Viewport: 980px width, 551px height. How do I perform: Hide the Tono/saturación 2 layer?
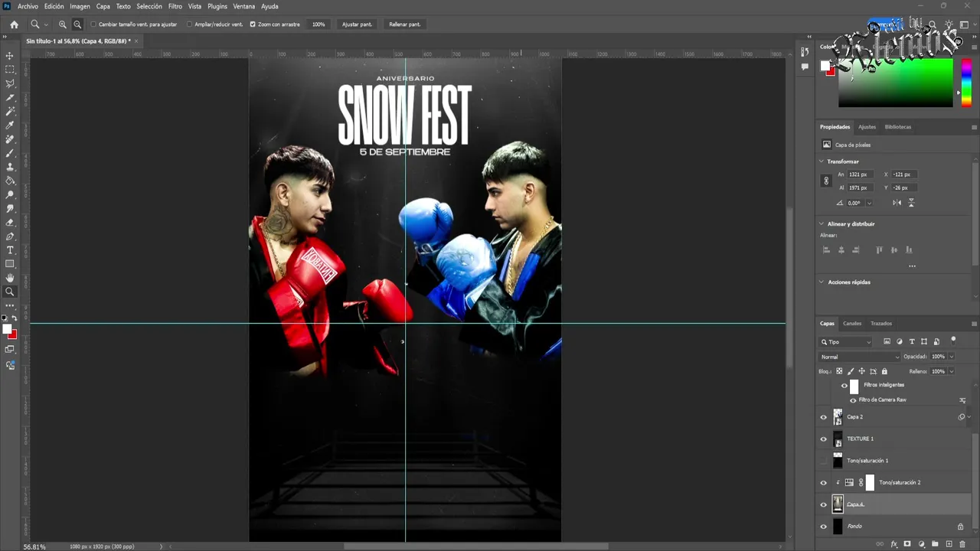[824, 483]
